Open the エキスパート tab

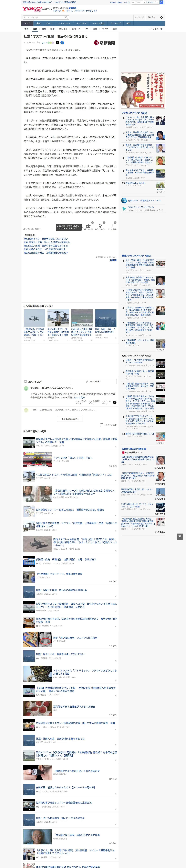coord(64,23)
